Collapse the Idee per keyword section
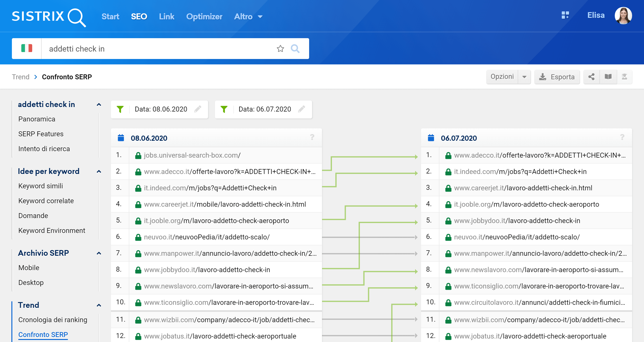Image resolution: width=644 pixels, height=342 pixels. pos(99,172)
